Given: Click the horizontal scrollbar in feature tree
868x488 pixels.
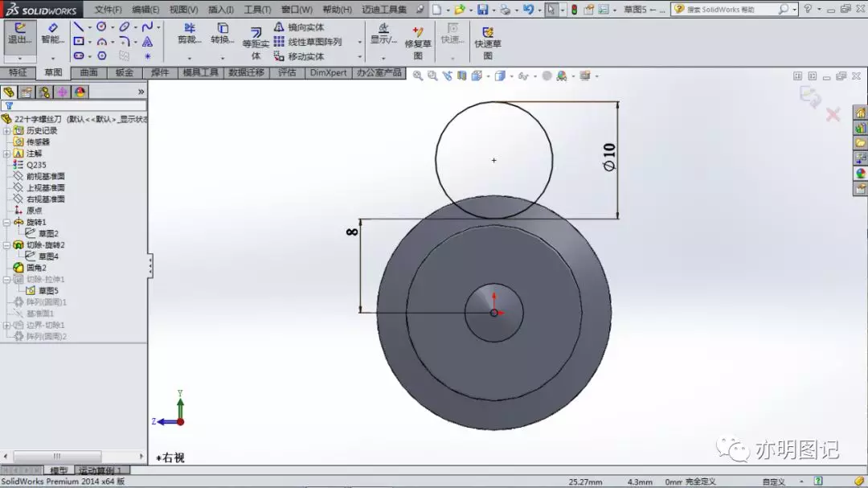Looking at the screenshot, I should click(58, 456).
